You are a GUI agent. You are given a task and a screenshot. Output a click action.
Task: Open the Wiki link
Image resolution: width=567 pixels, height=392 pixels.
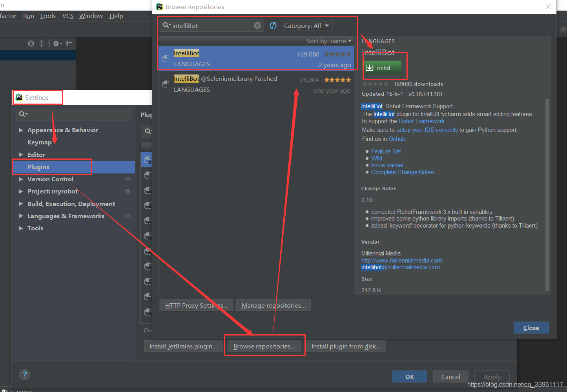click(x=377, y=159)
